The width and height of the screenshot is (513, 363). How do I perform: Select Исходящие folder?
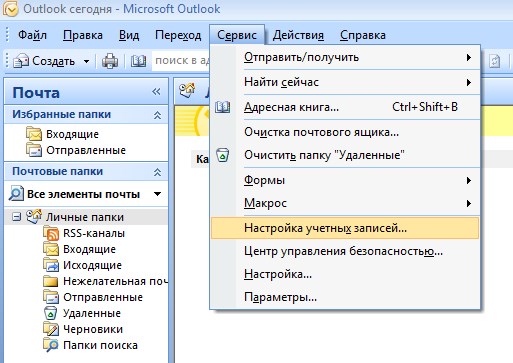pos(92,265)
